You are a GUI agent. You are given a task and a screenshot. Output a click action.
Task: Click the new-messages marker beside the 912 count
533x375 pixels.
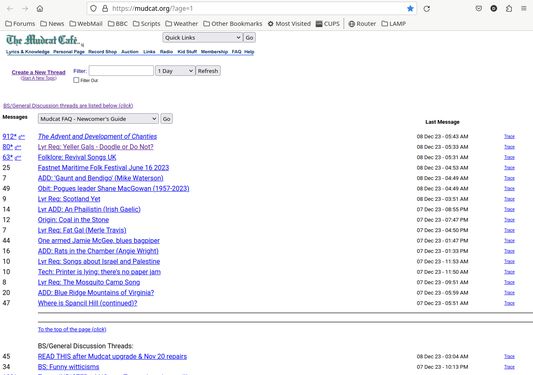pos(21,137)
